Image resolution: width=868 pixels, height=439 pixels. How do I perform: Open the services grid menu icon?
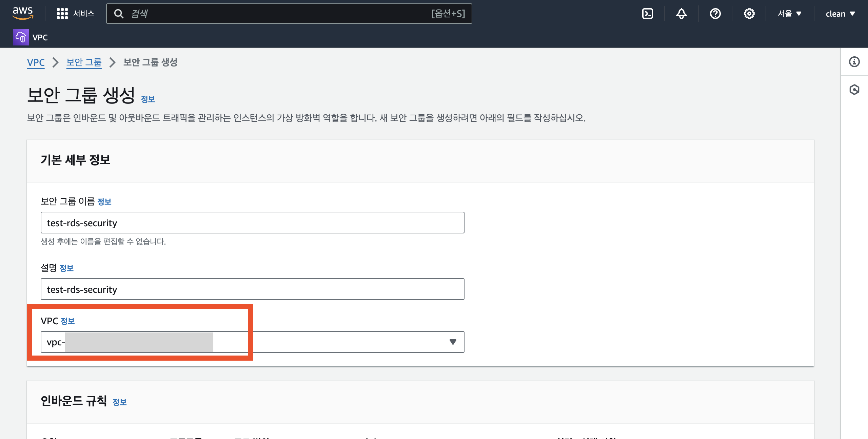coord(62,14)
